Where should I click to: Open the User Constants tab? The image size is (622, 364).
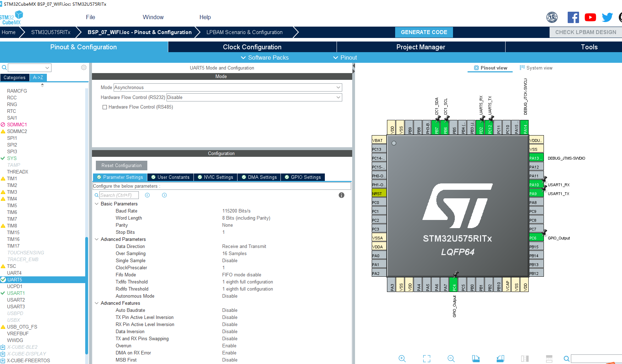(170, 177)
